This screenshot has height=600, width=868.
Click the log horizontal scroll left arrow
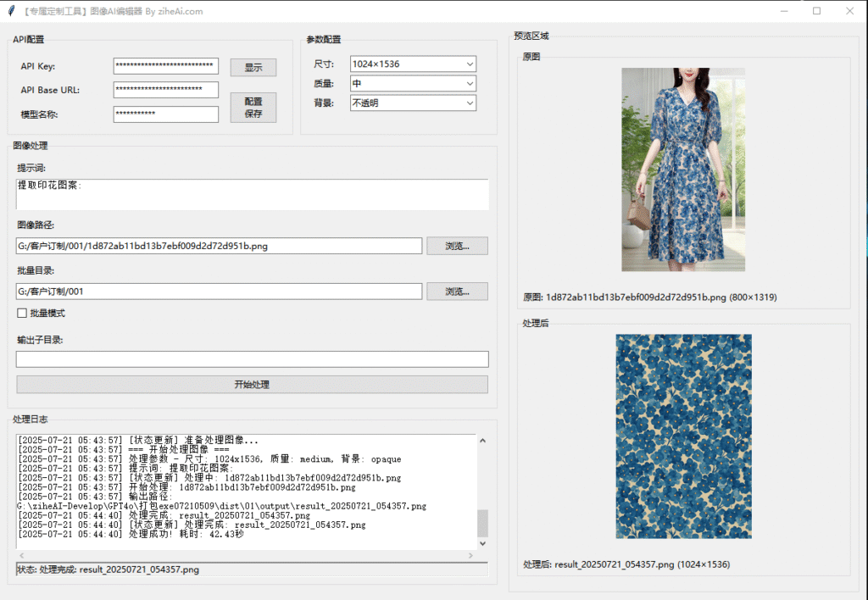21,555
